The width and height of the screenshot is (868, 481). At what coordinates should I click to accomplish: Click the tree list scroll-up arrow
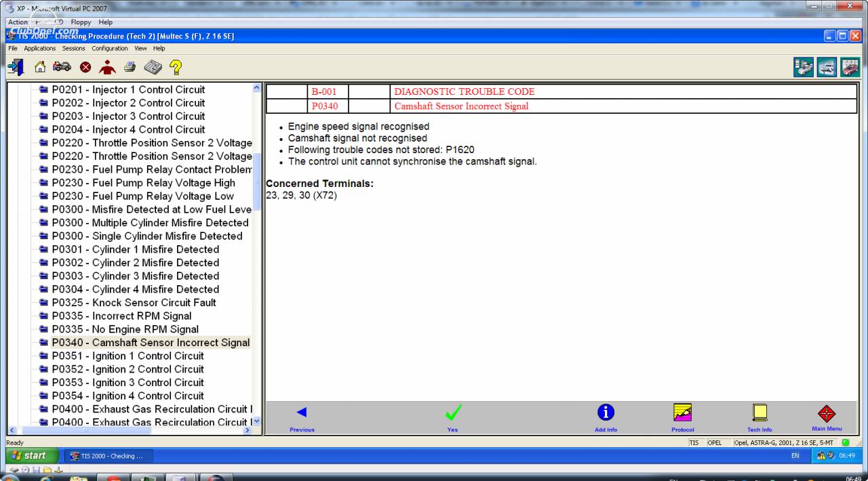pyautogui.click(x=256, y=87)
